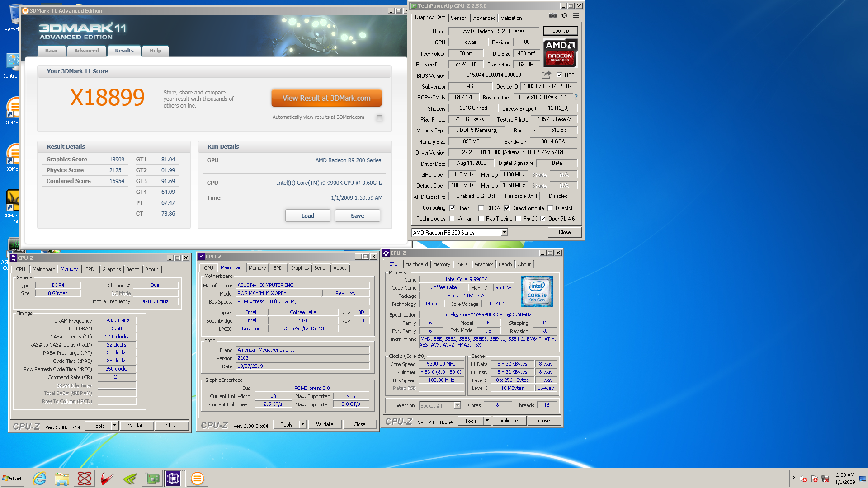Click the Save button in Run Details
Screen dimensions: 868x488
(357, 216)
